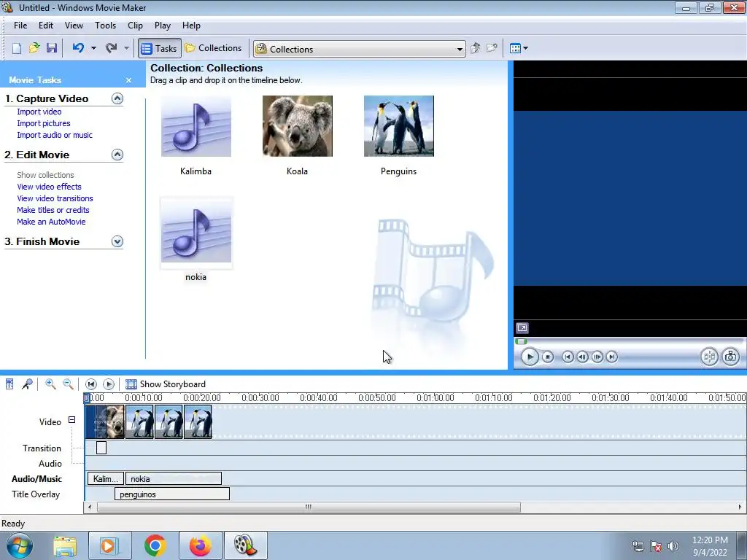Click the preview monitor Stop button
747x560 pixels.
pyautogui.click(x=548, y=357)
